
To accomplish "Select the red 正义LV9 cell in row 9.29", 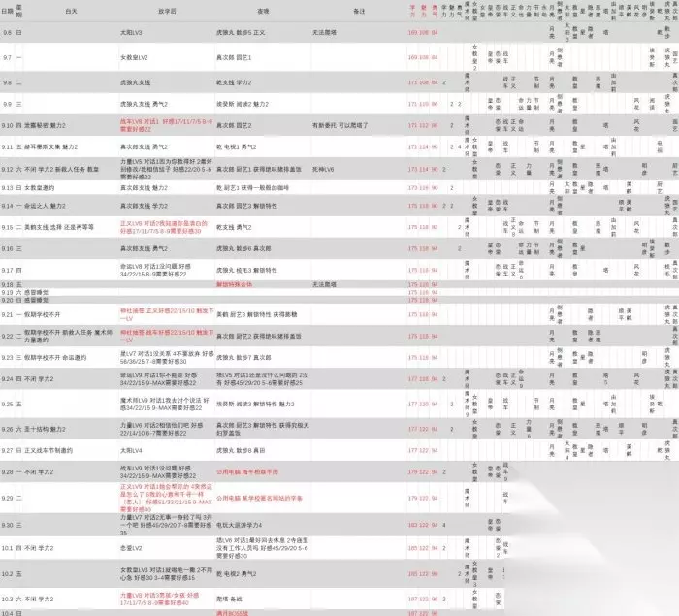I will 166,498.
